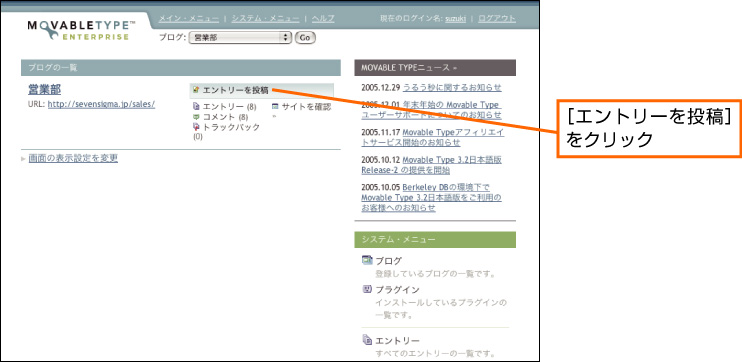742x362 pixels.
Task: Click the 登録しているブログの一覧です description
Action: coord(435,274)
